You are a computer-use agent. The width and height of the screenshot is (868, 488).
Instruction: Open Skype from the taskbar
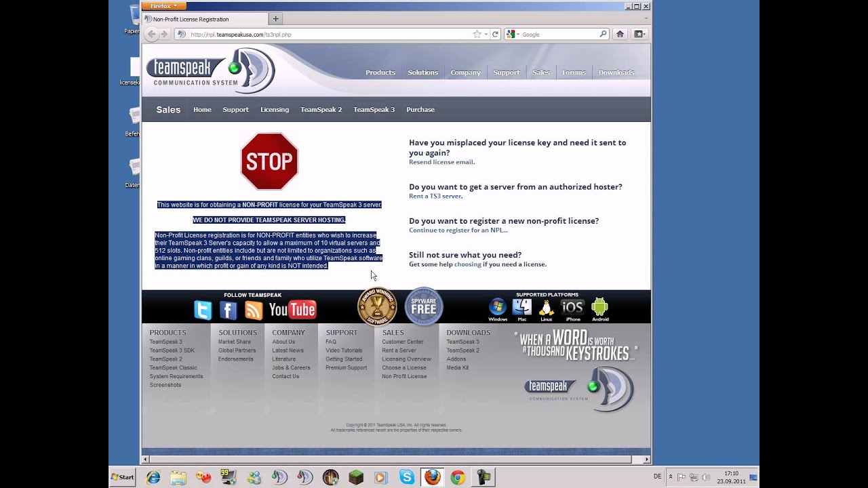pos(407,477)
